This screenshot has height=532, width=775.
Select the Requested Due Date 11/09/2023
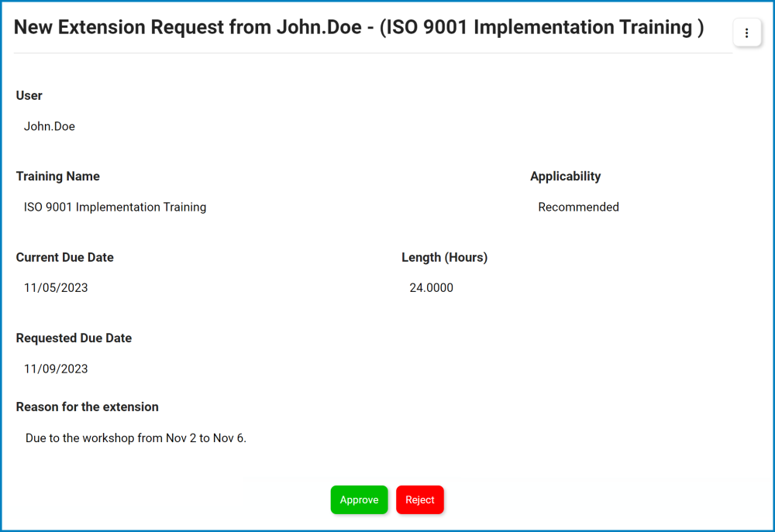click(56, 369)
